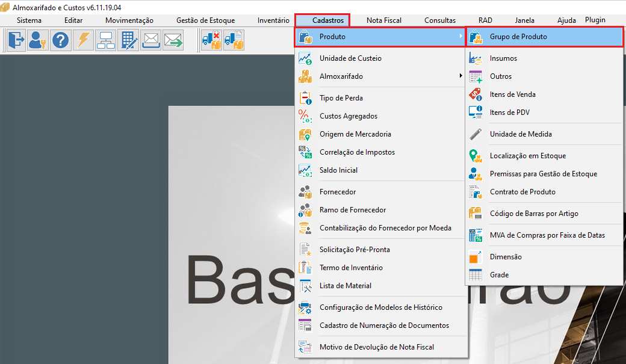The image size is (626, 364).
Task: Click the blue question mark help icon
Action: tap(61, 40)
